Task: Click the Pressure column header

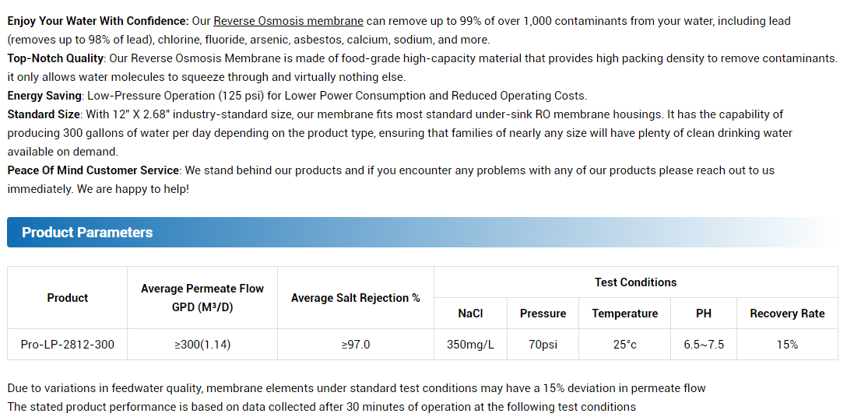Action: click(543, 314)
